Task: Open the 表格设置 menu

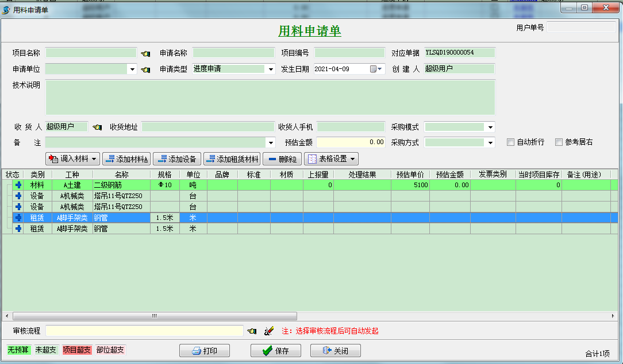Action: point(331,159)
